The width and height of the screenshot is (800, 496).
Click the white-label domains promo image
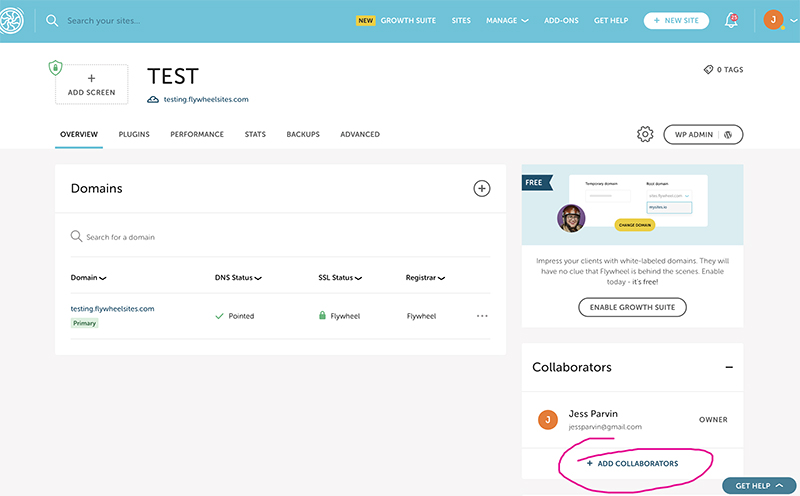[x=632, y=205]
